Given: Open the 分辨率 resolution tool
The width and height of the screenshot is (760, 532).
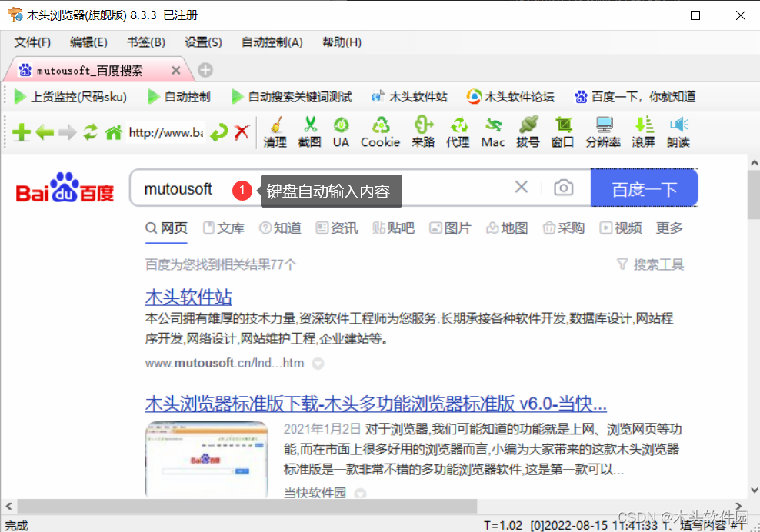Looking at the screenshot, I should [603, 131].
